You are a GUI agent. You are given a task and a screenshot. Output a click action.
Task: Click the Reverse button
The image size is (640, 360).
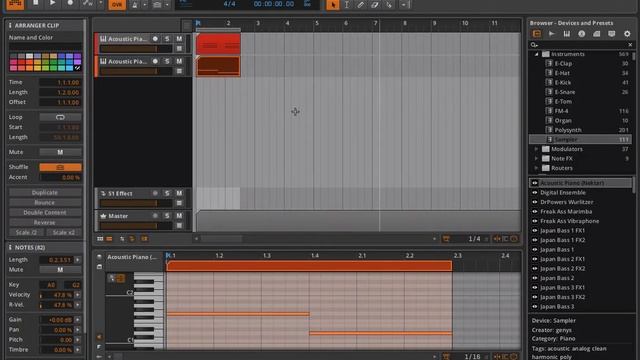[x=45, y=222]
